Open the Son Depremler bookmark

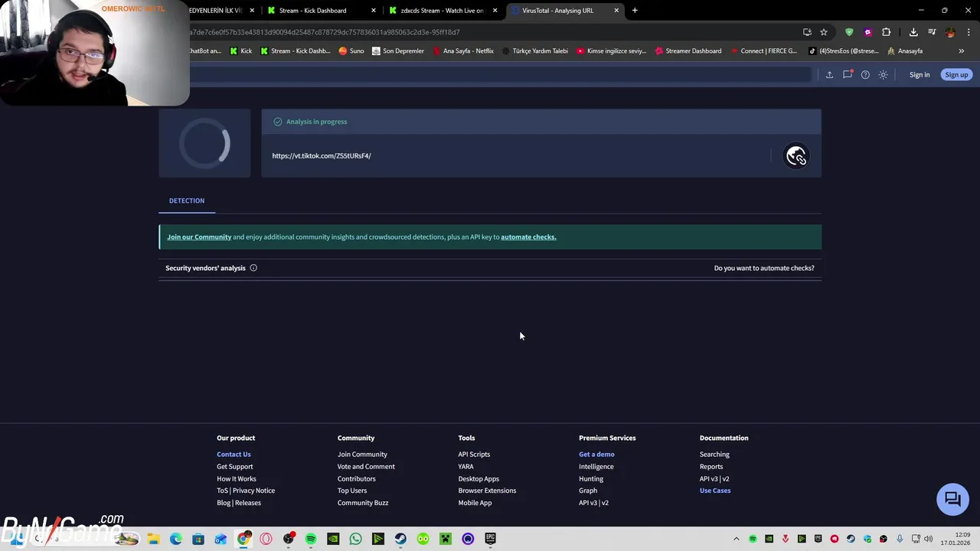click(x=398, y=51)
